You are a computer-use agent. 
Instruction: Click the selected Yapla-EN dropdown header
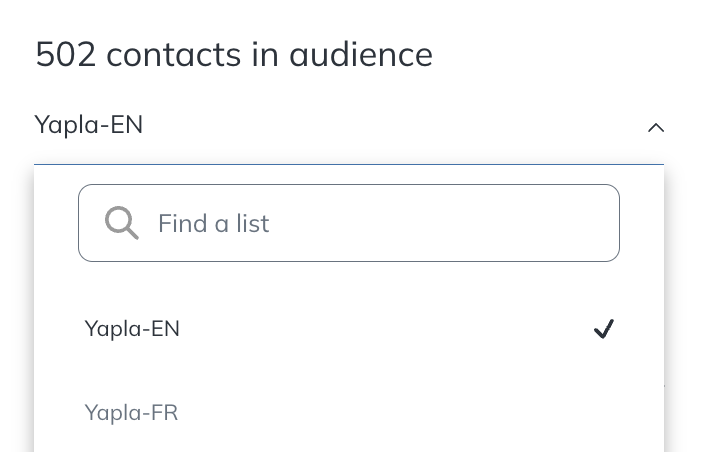point(349,125)
